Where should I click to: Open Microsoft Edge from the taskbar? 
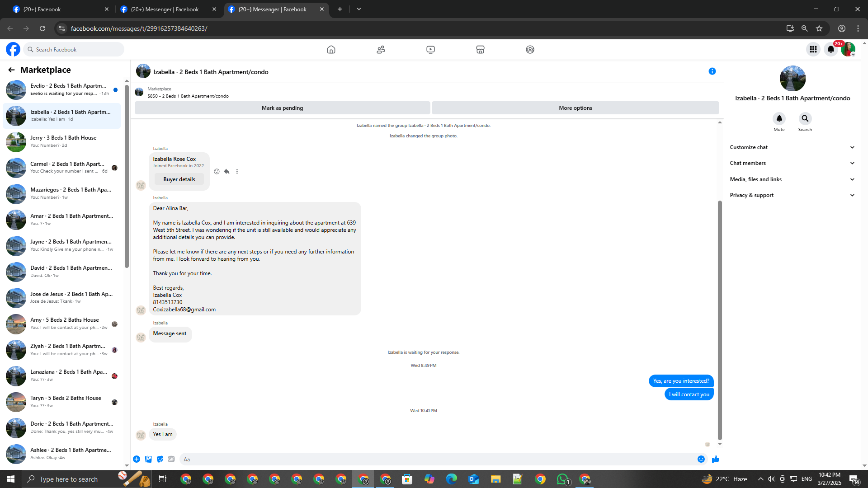[451, 479]
